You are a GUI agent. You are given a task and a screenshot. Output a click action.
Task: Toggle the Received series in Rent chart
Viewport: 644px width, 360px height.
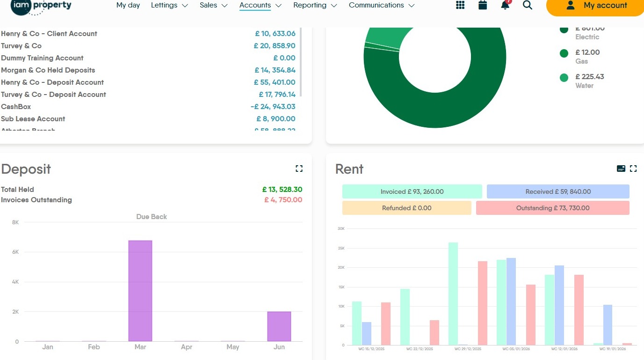click(557, 191)
